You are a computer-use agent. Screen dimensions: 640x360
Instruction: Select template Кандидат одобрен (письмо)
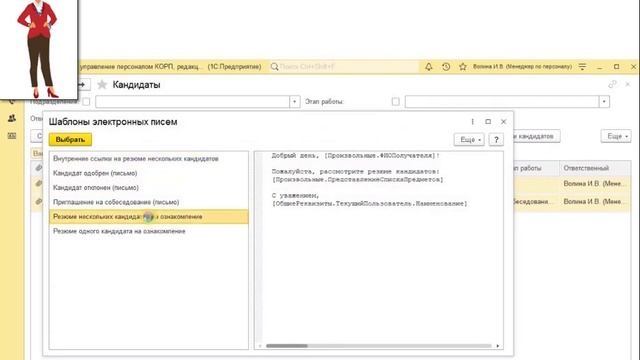tap(149, 173)
